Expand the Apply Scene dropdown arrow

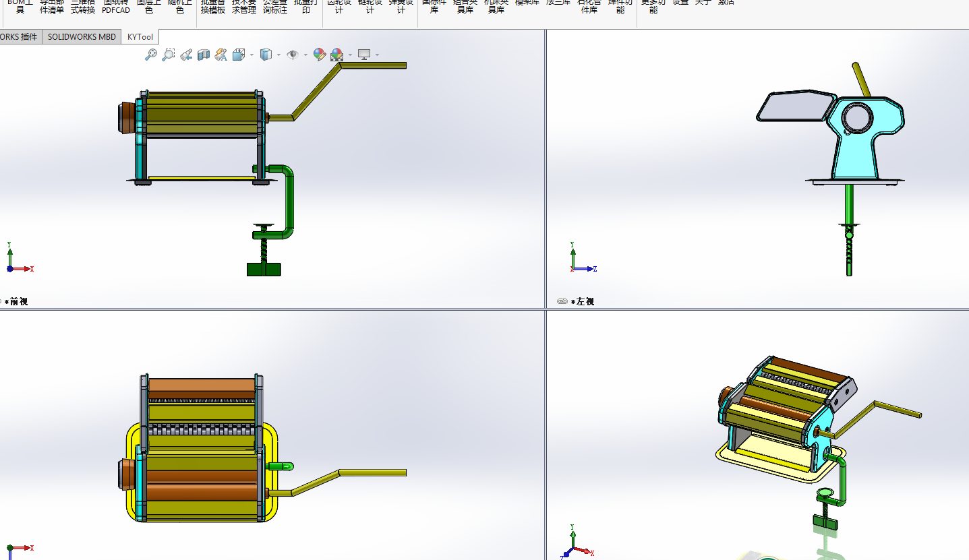coord(350,55)
